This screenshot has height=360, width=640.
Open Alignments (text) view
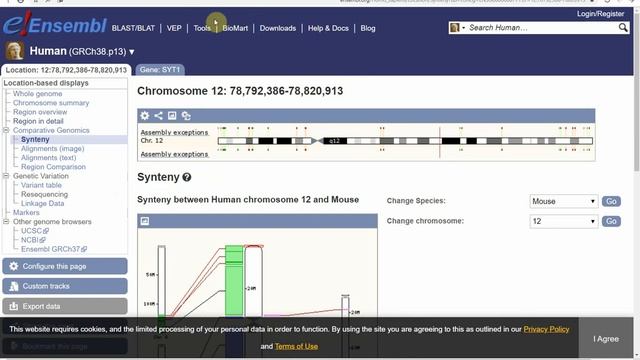click(x=49, y=158)
